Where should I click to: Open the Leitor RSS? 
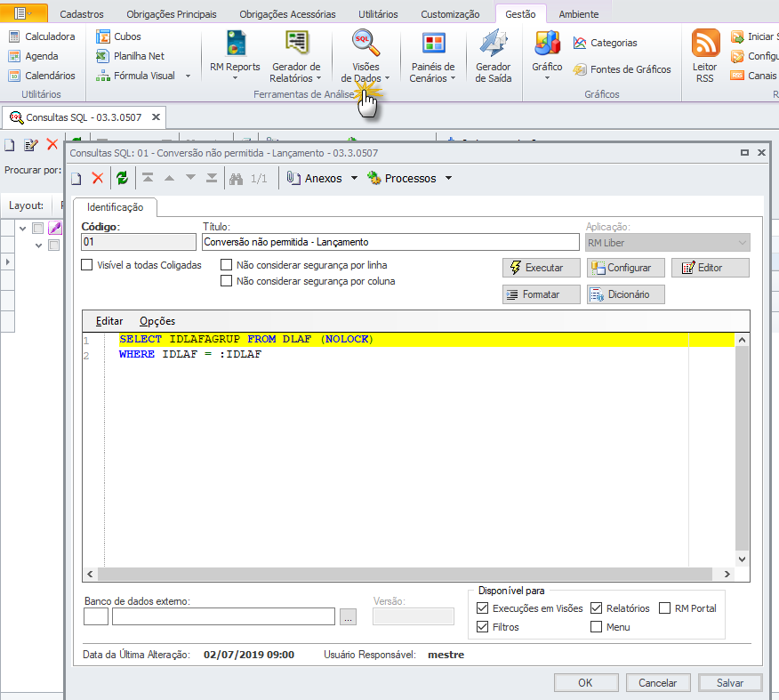[x=705, y=56]
